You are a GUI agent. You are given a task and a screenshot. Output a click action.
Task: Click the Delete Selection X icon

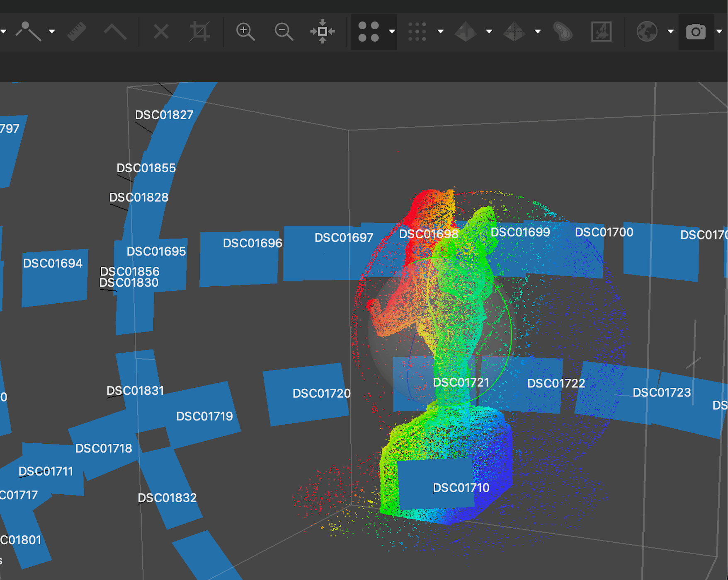[x=161, y=31]
